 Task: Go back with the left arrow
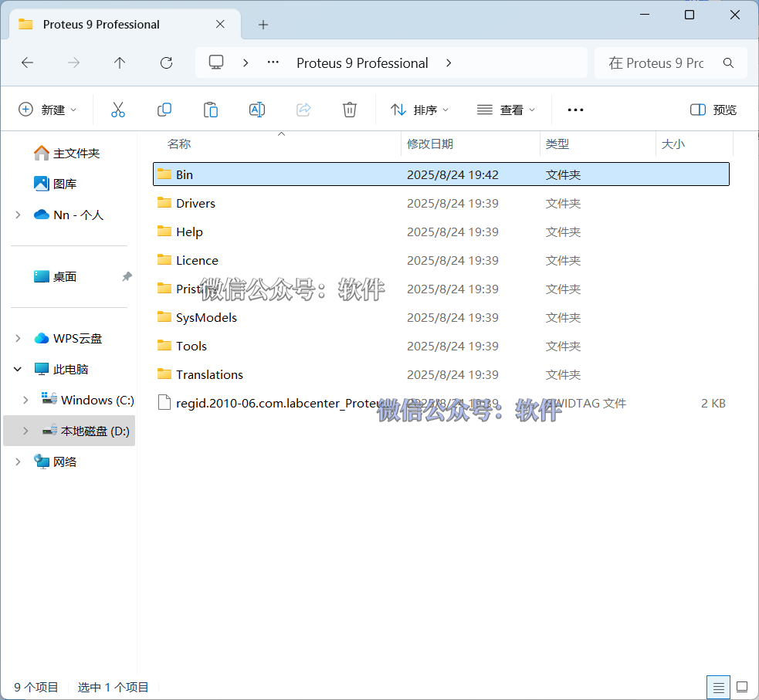[x=28, y=63]
